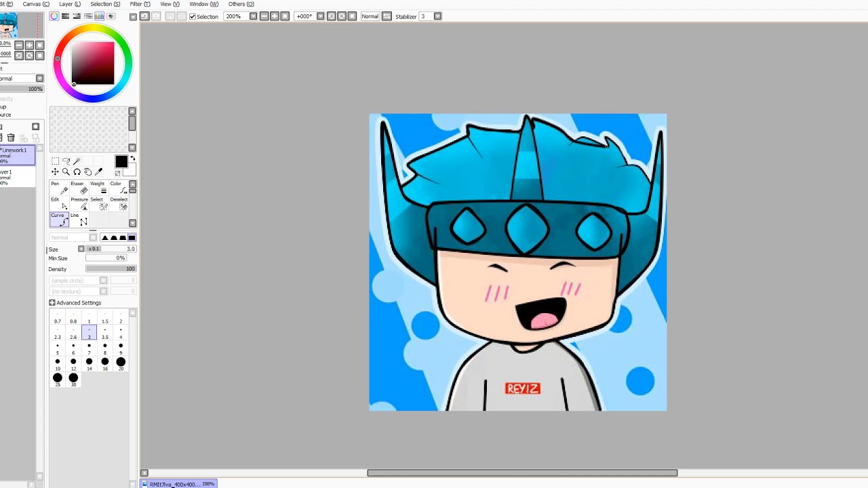Open the brush texture dropdown

pos(103,291)
